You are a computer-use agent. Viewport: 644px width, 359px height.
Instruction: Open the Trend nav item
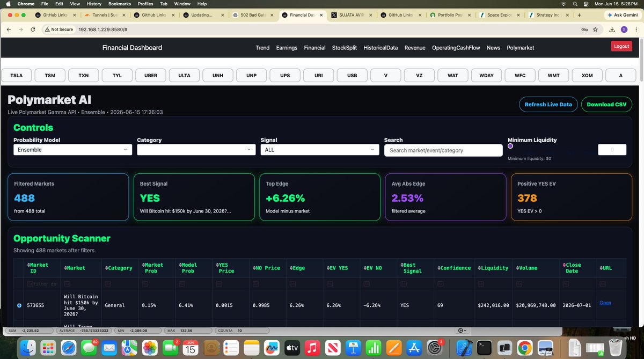[x=262, y=48]
